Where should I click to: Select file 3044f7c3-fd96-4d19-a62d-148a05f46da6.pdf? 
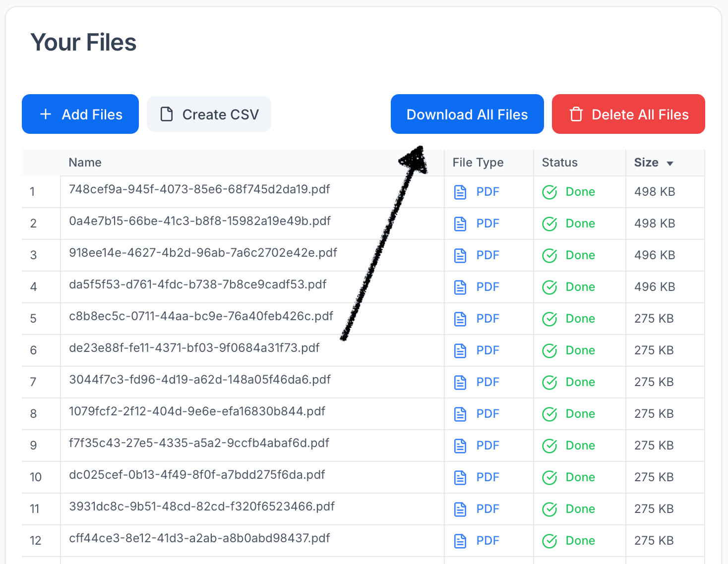click(x=200, y=380)
